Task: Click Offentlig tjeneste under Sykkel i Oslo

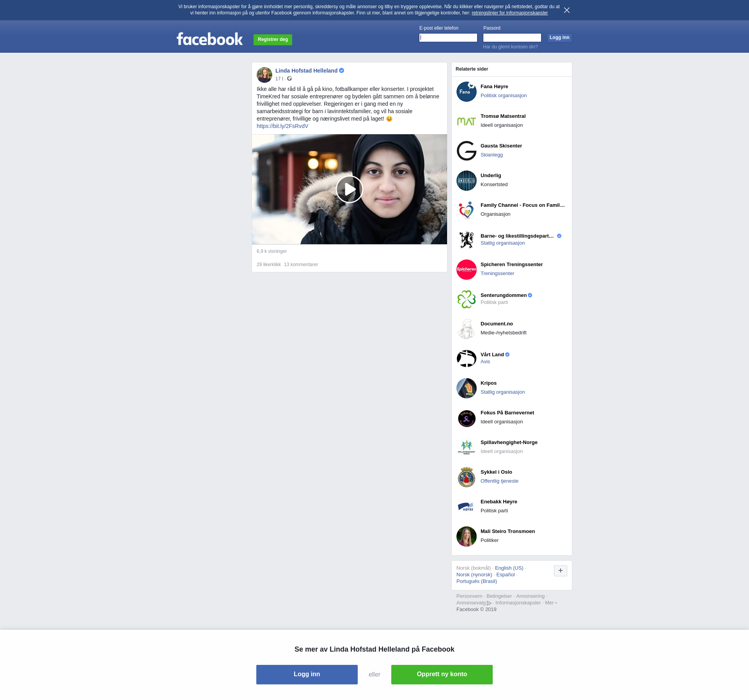Action: click(499, 481)
